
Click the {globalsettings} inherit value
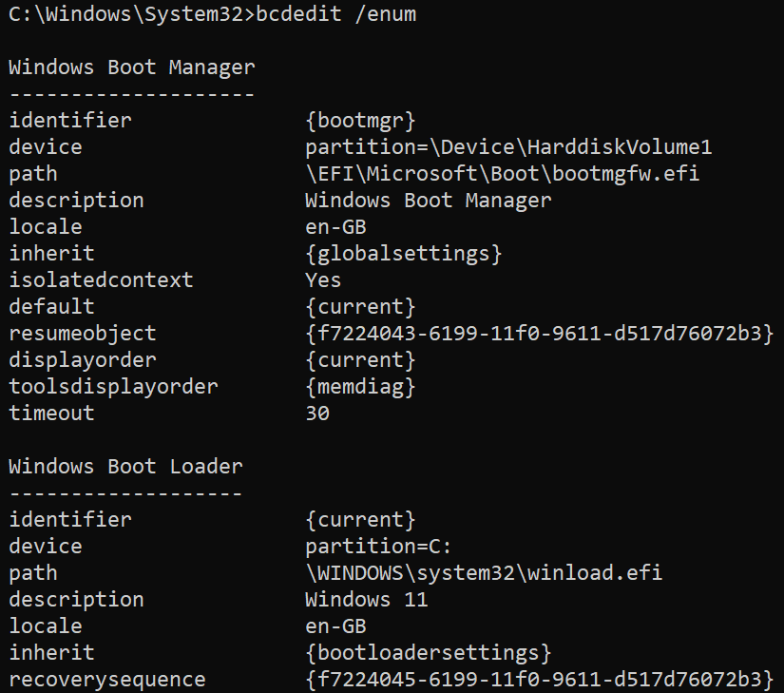[x=403, y=254]
